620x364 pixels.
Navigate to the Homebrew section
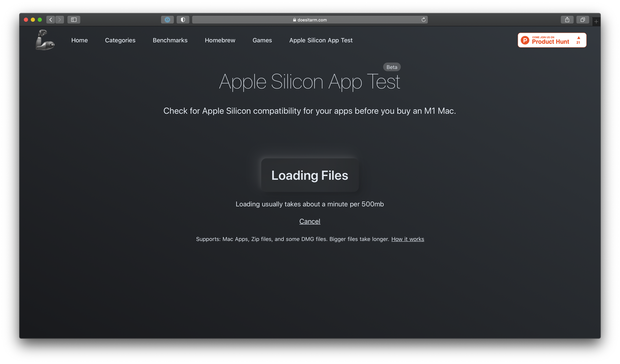pyautogui.click(x=220, y=40)
